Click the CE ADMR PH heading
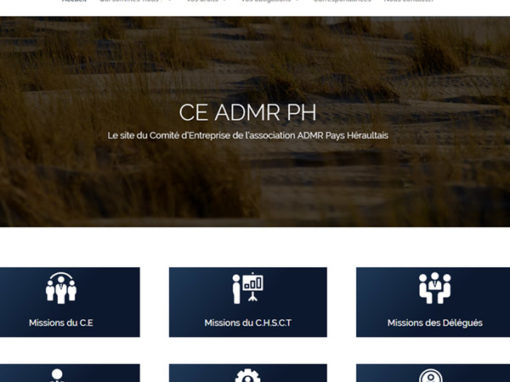 point(248,112)
